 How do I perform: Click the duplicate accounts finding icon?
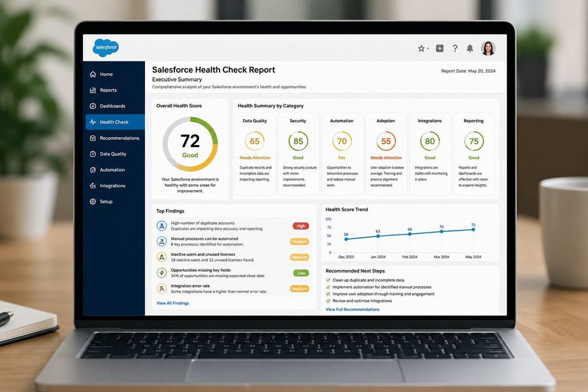(161, 226)
